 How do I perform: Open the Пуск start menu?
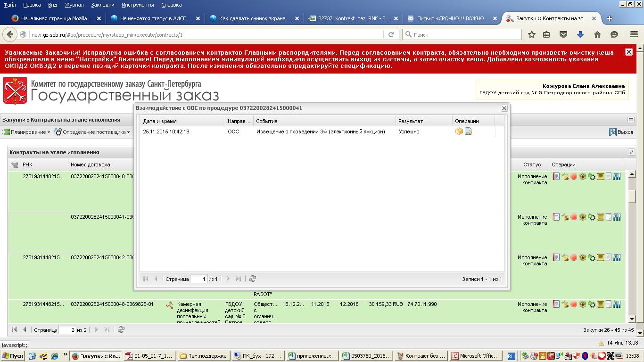pos(13,356)
